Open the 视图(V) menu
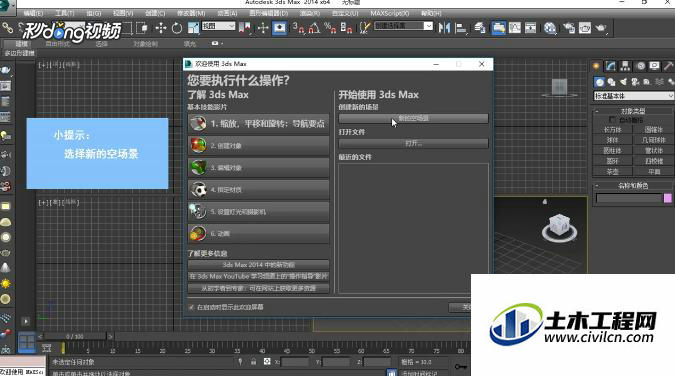 pos(123,13)
